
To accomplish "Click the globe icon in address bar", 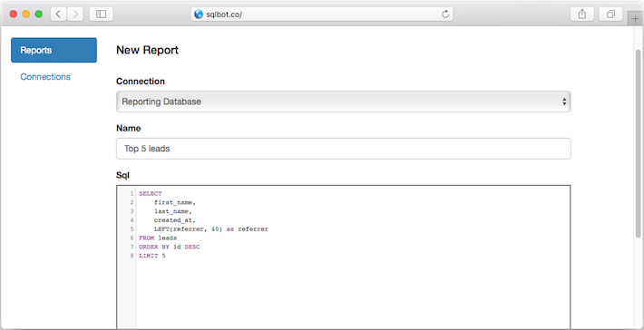I will pos(199,15).
